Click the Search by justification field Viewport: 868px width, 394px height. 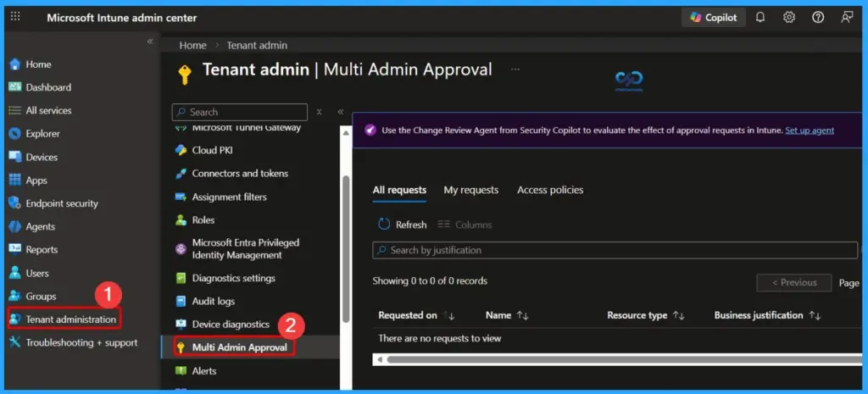point(615,250)
